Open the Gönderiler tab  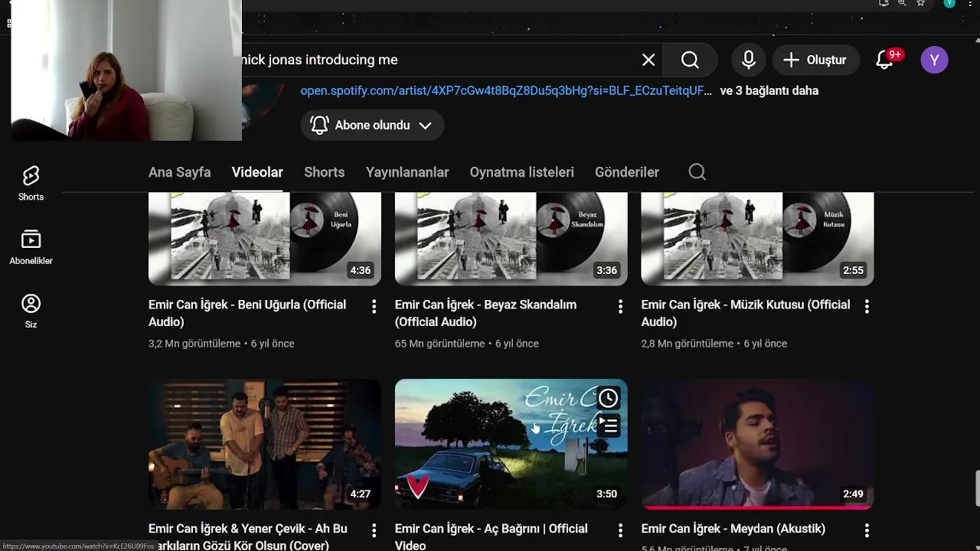coord(627,172)
